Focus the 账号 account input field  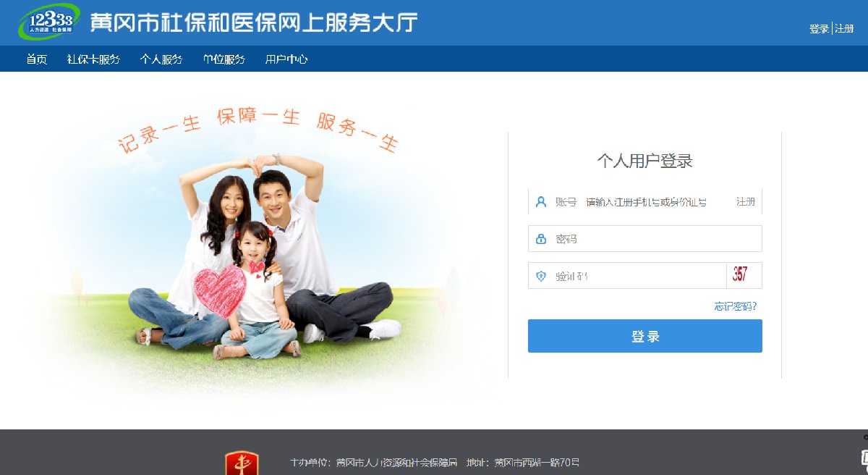tap(645, 202)
